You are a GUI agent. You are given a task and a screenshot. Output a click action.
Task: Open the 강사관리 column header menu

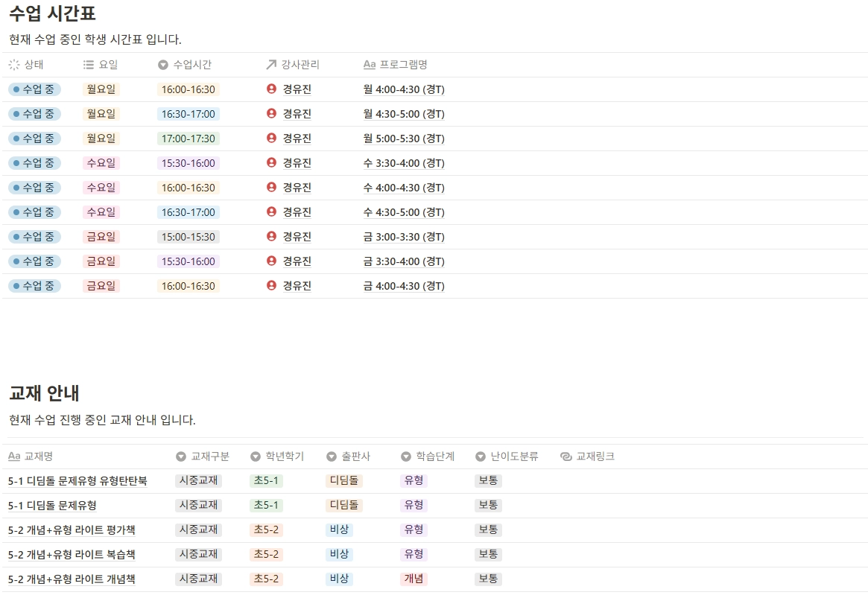(293, 65)
